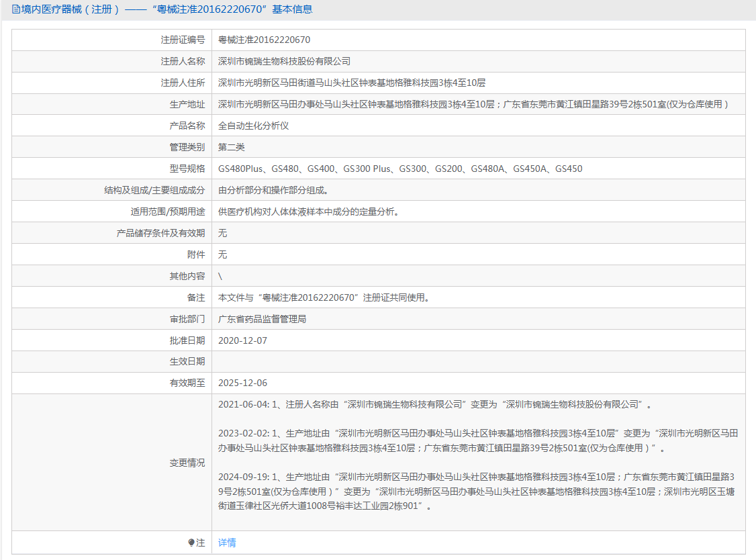
Task: Click the 审批部门 row label
Action: pos(187,319)
